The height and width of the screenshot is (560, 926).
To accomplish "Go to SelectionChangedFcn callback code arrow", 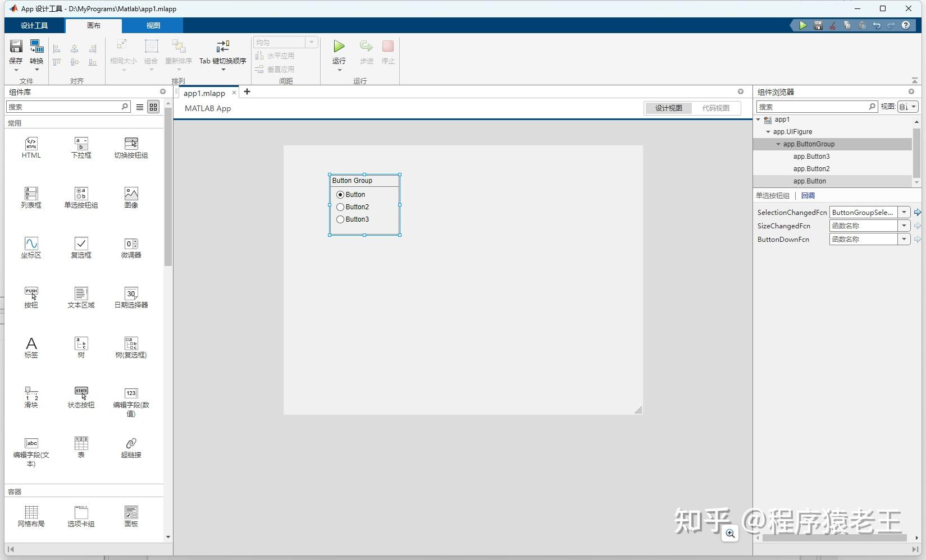I will click(x=917, y=212).
